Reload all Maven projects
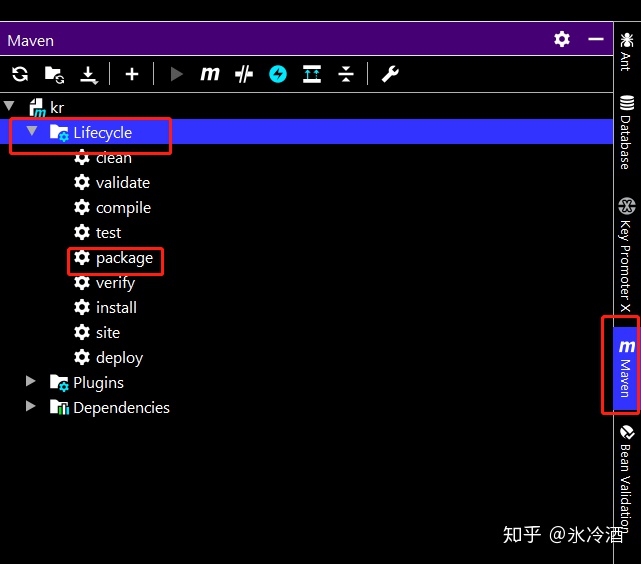Image resolution: width=641 pixels, height=564 pixels. 20,74
